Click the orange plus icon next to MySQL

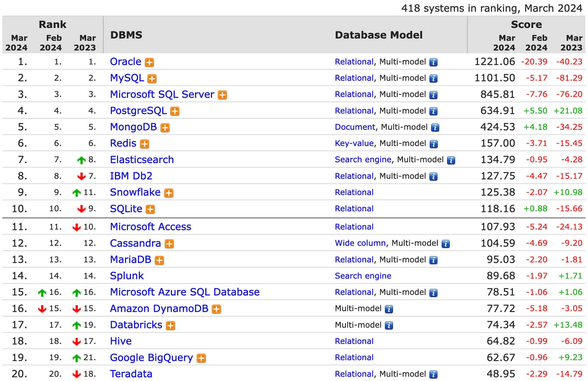tap(152, 79)
